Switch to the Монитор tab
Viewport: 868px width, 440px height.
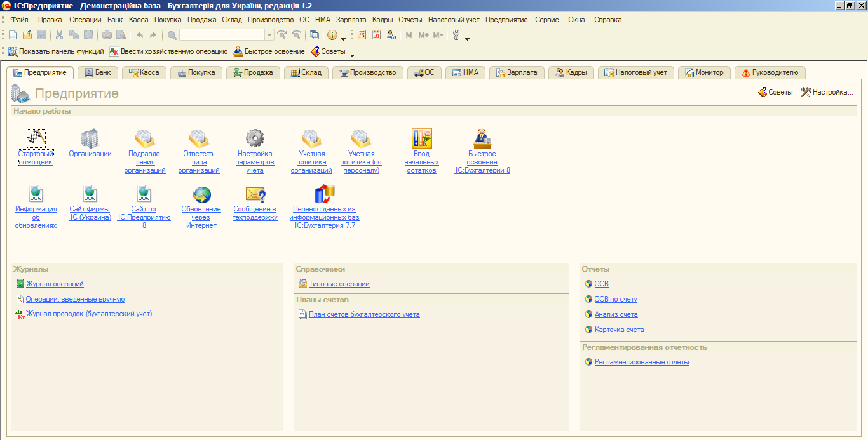704,72
